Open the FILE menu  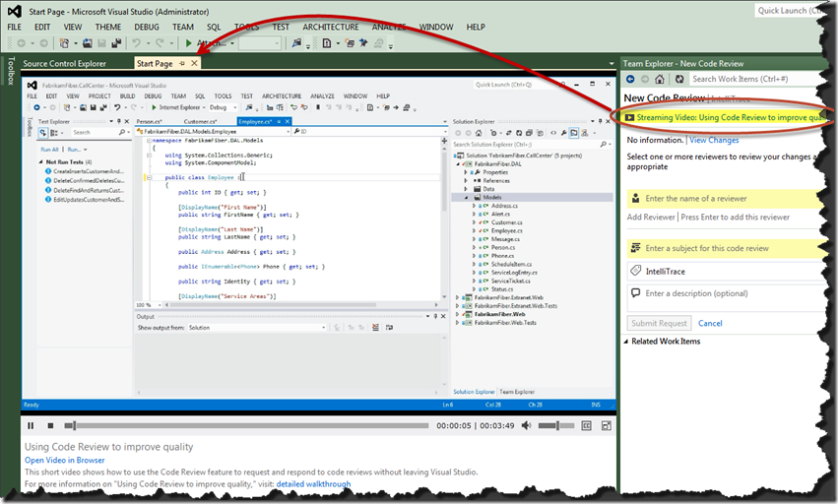(15, 27)
